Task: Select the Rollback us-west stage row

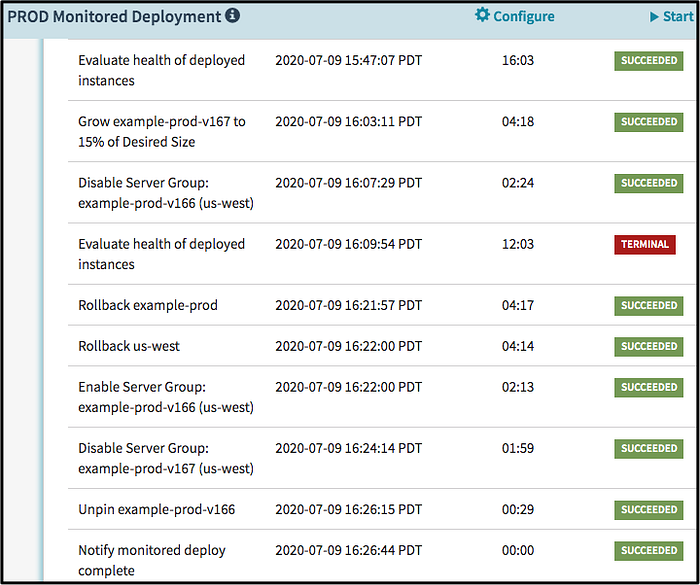Action: pyautogui.click(x=129, y=346)
